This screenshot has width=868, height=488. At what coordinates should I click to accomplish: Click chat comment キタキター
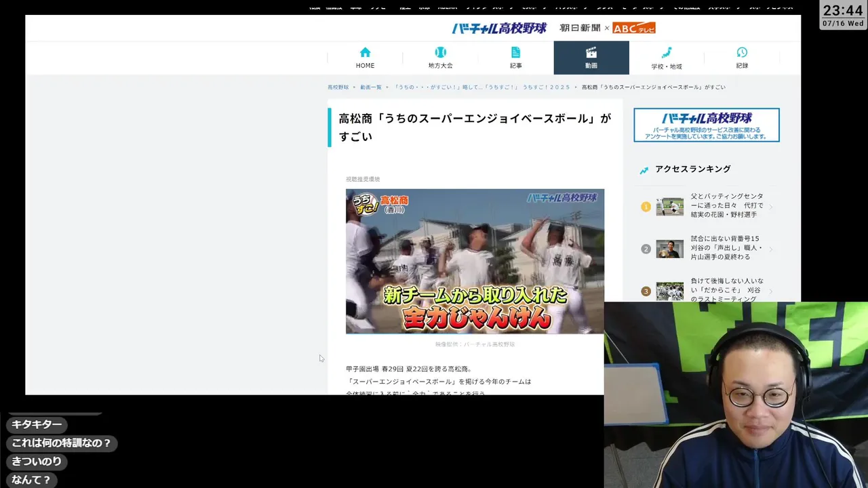coord(37,424)
